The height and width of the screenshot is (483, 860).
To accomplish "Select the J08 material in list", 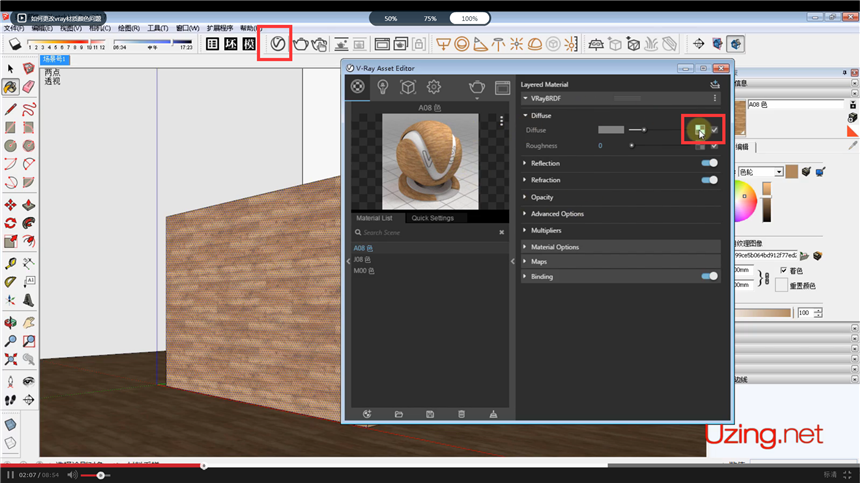I will [x=362, y=259].
